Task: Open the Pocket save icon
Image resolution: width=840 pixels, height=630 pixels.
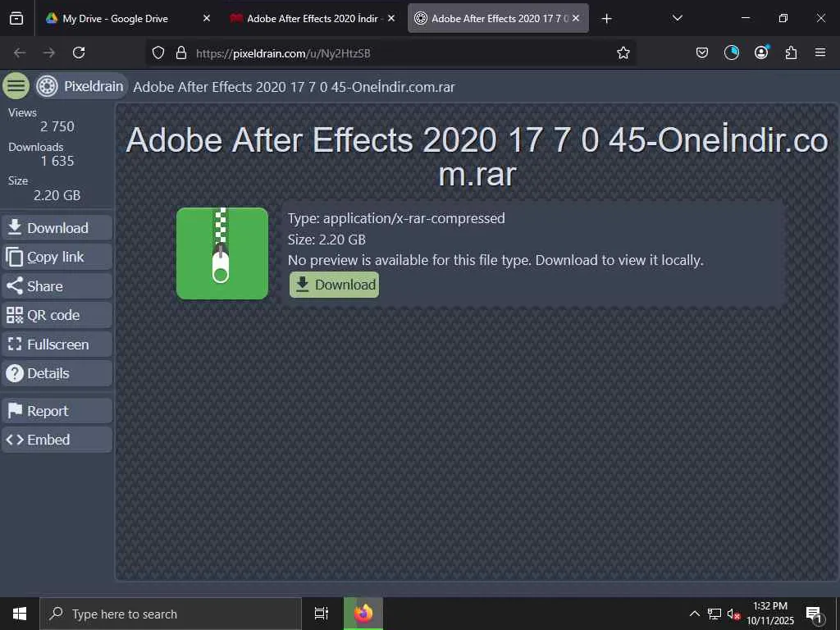Action: coord(702,52)
